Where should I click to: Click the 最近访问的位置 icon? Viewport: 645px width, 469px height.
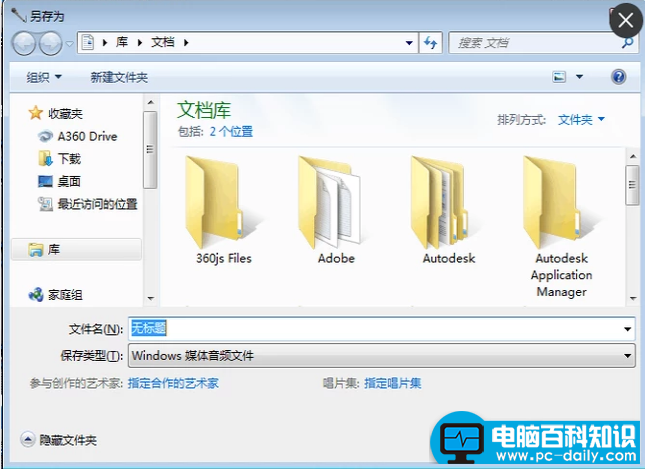pos(45,204)
